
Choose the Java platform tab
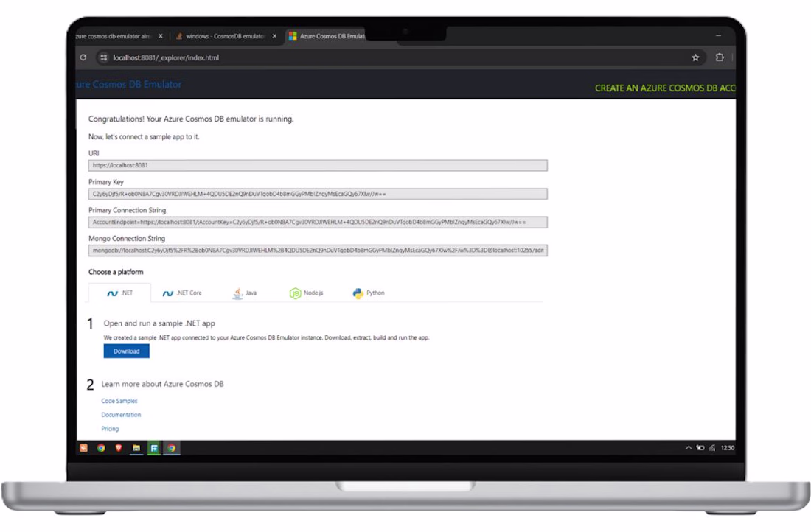[x=245, y=293]
